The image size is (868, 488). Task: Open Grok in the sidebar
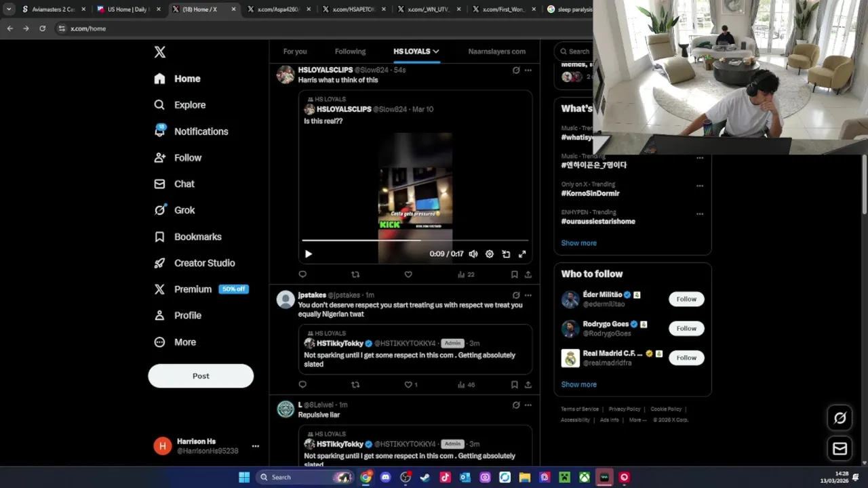[174, 210]
